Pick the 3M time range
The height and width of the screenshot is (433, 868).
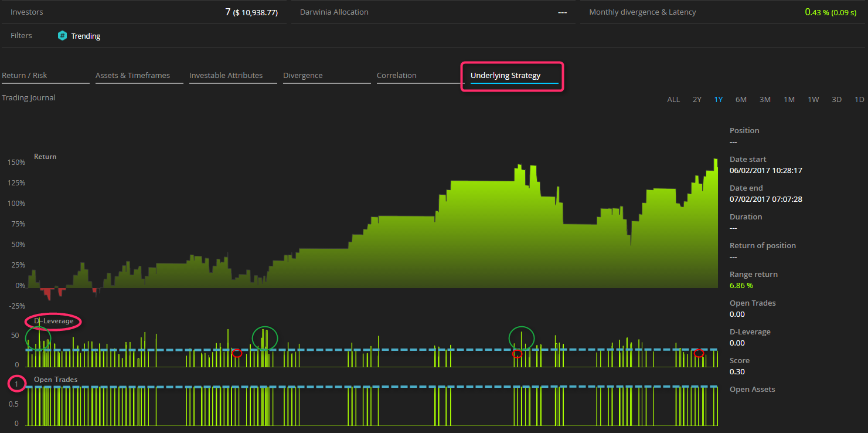[x=765, y=100]
